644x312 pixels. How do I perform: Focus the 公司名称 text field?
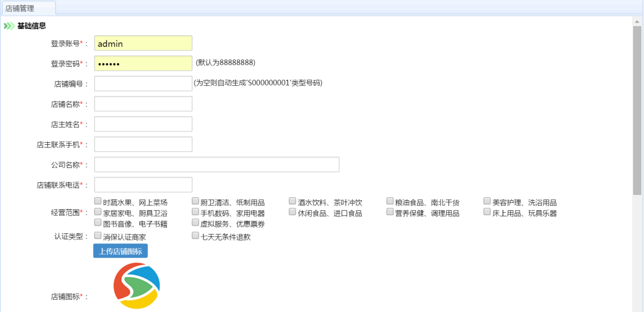(217, 165)
